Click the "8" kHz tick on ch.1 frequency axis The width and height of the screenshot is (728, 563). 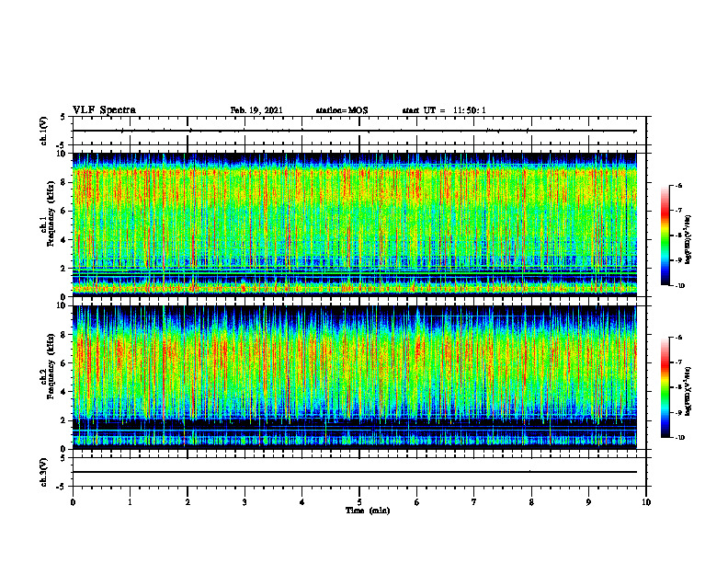pyautogui.click(x=64, y=182)
